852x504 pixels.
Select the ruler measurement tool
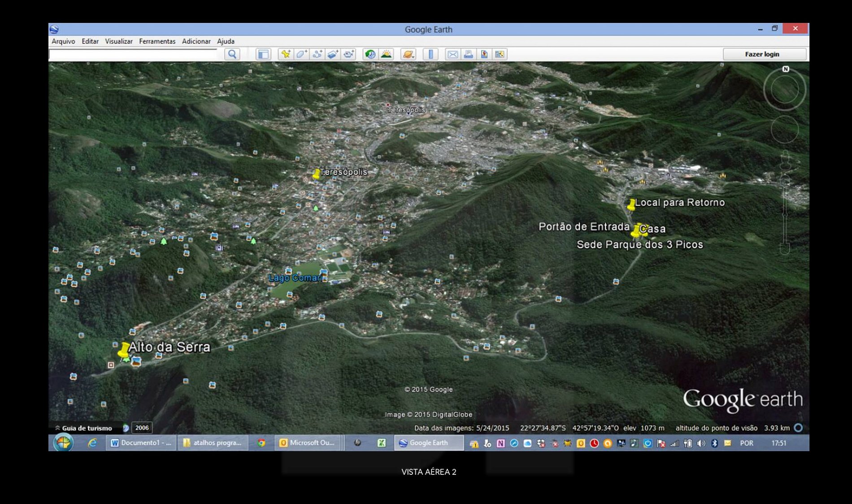tap(430, 54)
